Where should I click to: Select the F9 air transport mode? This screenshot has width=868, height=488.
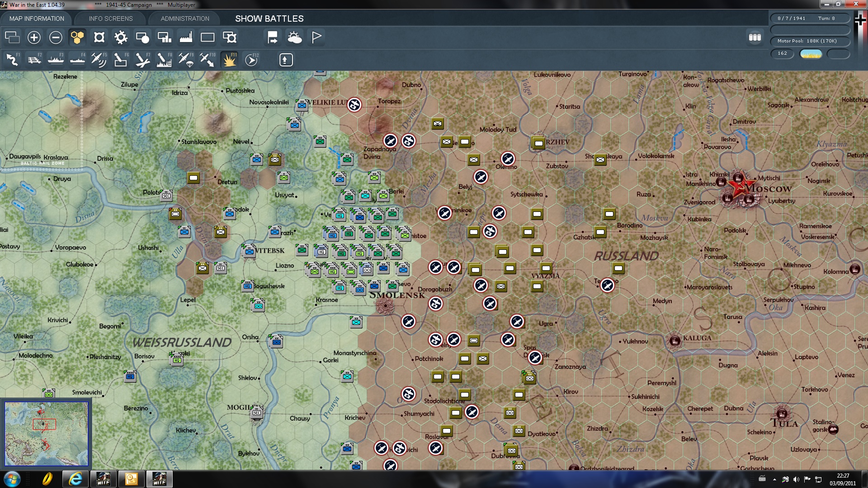tap(186, 60)
